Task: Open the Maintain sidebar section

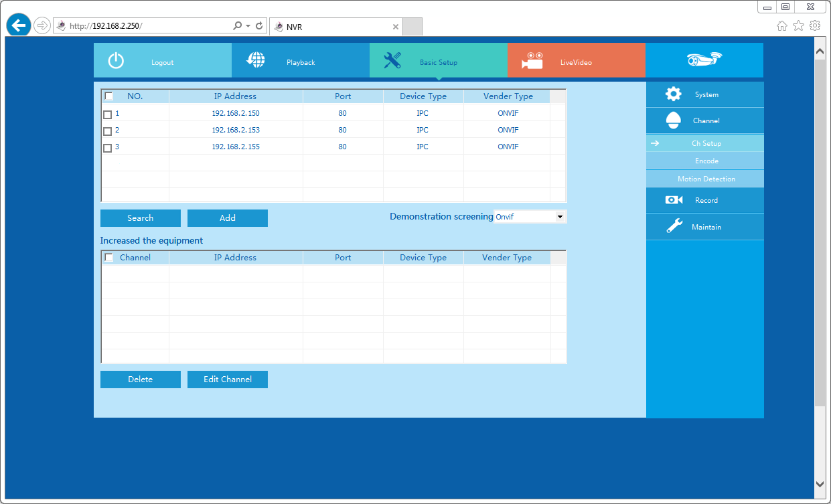Action: (x=705, y=227)
